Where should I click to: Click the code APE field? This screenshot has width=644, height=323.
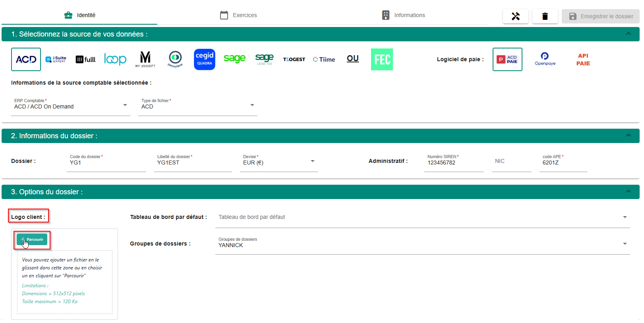pyautogui.click(x=563, y=162)
